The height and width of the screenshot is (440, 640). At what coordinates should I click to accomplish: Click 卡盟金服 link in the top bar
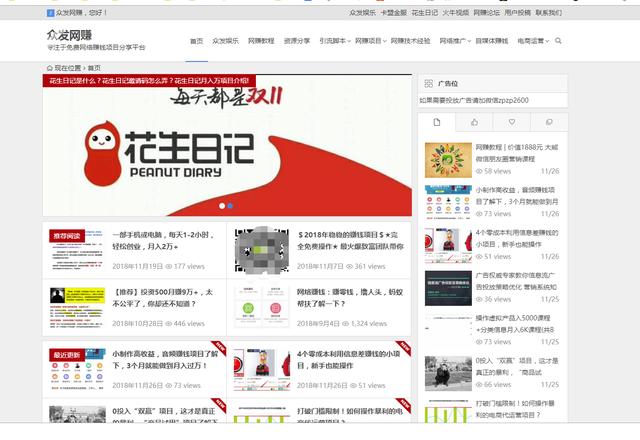pyautogui.click(x=393, y=13)
